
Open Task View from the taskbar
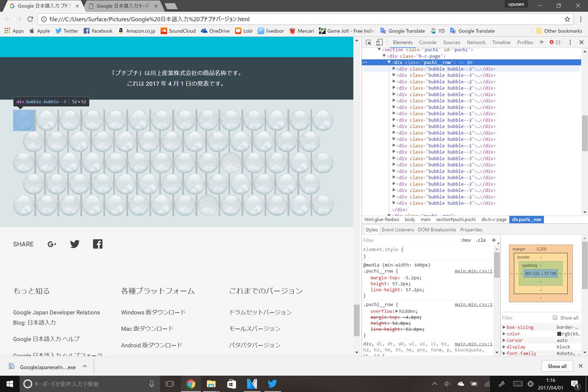pos(170,384)
